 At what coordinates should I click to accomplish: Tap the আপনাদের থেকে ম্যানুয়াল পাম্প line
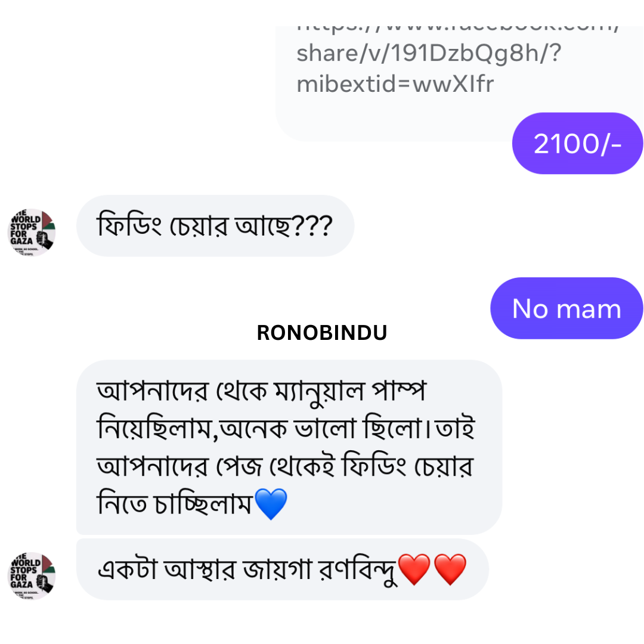(x=262, y=392)
